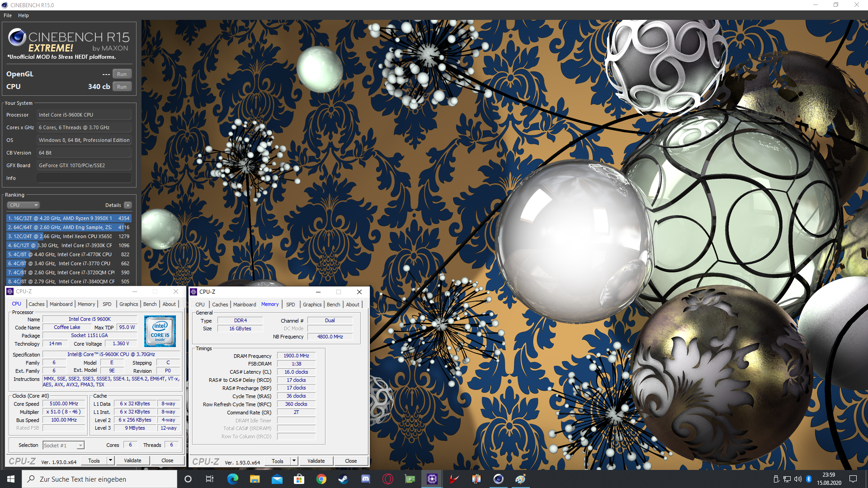Viewport: 868px width, 488px height.
Task: Open Task View from the taskbar
Action: click(x=210, y=479)
